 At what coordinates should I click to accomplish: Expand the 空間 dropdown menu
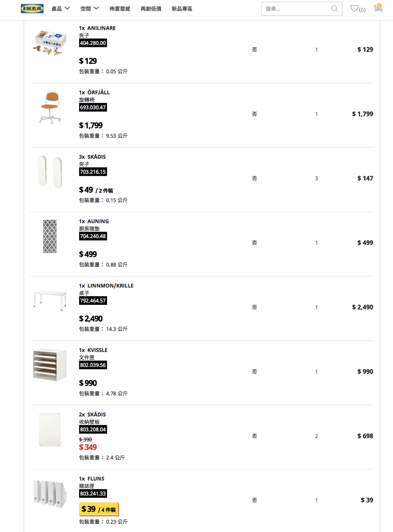(x=90, y=9)
